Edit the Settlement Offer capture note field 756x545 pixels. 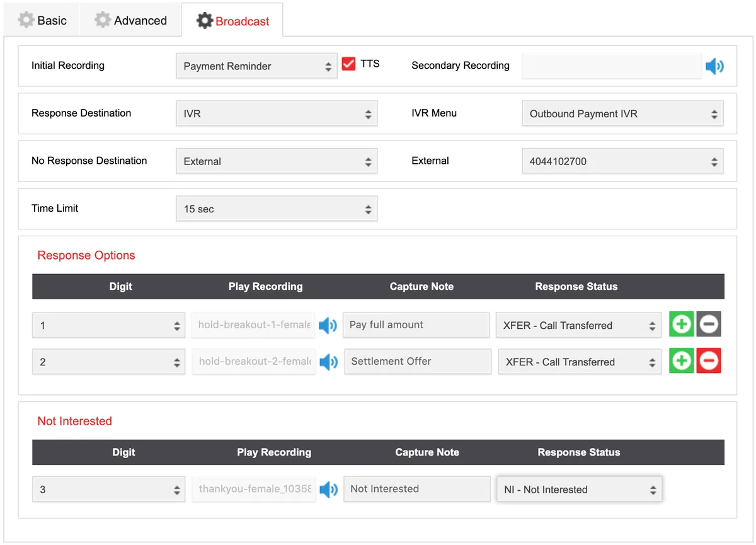[x=417, y=362]
